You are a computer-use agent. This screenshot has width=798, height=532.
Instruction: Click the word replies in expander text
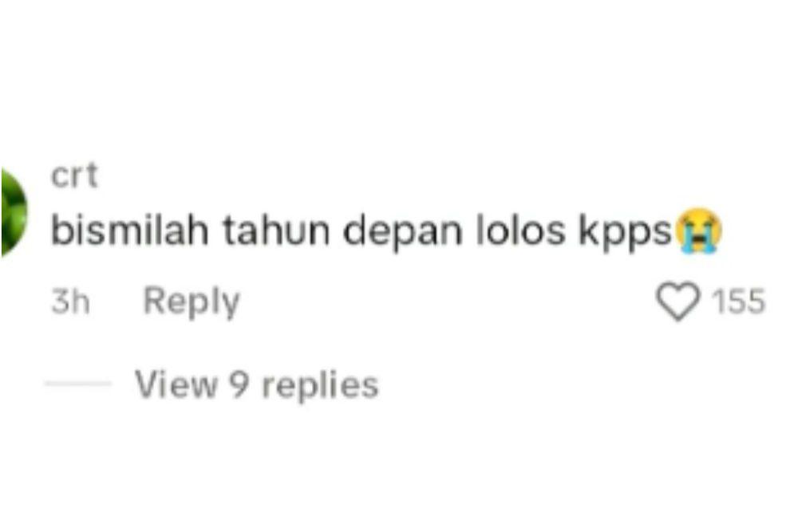[320, 385]
